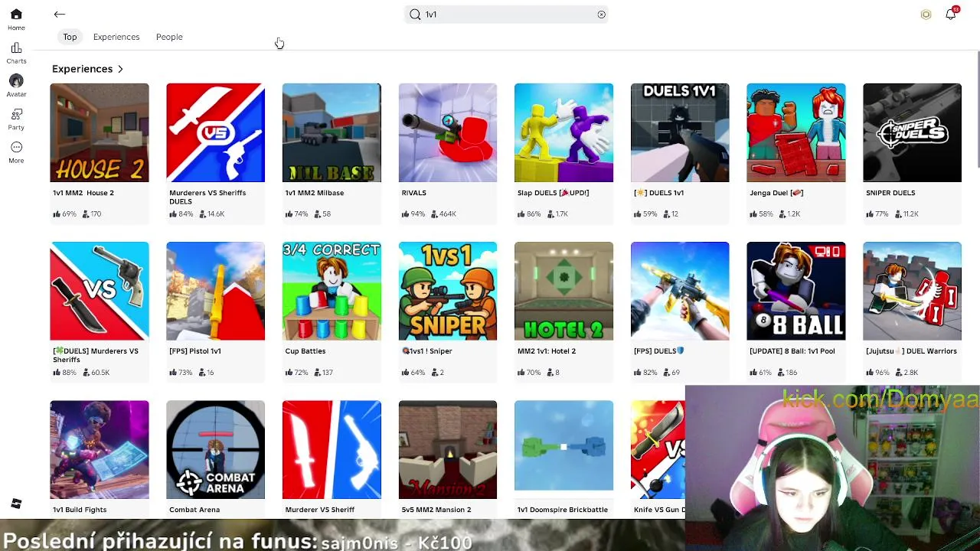Select the Top tab

point(70,37)
